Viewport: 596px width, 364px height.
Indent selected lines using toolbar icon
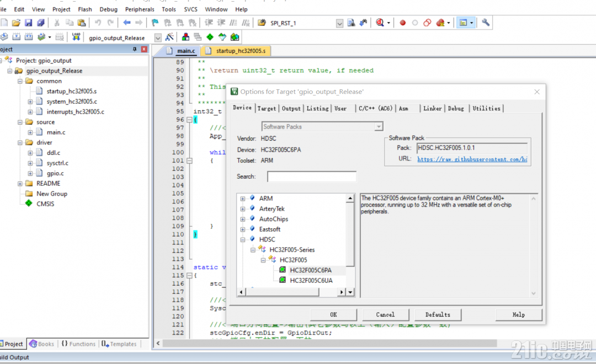coord(209,23)
